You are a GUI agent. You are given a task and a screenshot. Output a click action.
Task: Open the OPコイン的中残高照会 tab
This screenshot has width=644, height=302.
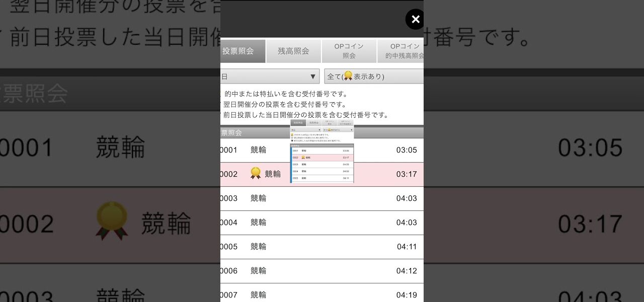click(x=401, y=51)
